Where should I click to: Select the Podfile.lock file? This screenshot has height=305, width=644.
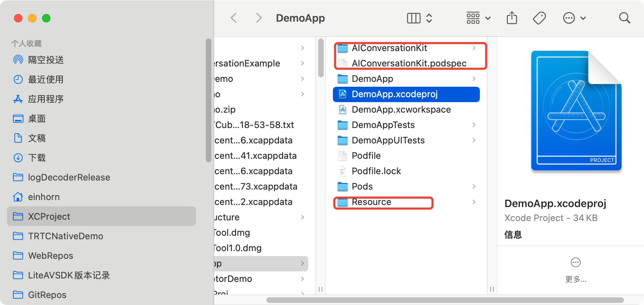376,171
